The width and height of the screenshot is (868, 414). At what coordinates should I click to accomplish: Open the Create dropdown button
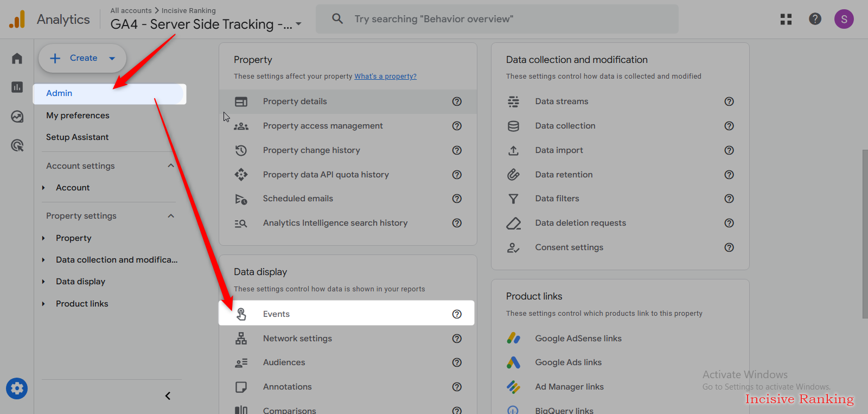[82, 58]
